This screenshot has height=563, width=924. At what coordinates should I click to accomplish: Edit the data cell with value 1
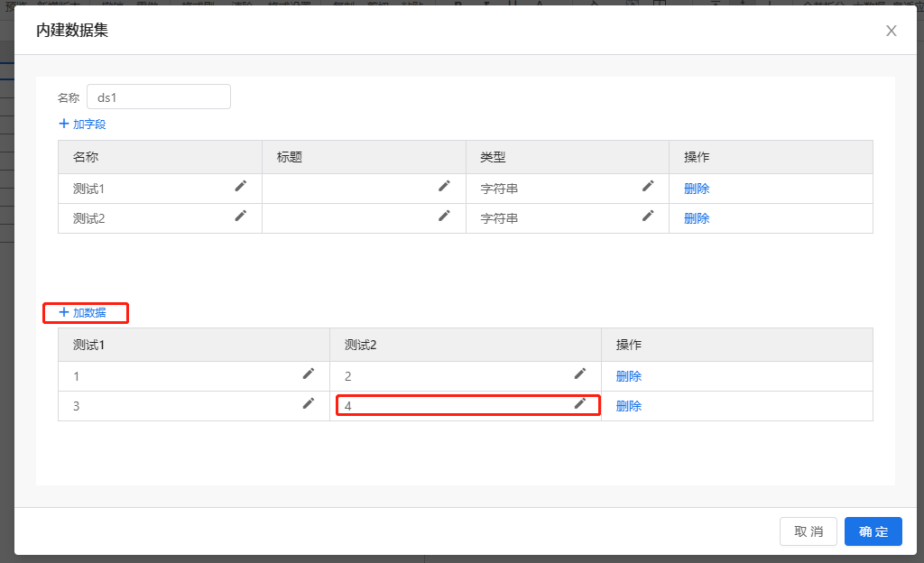pos(309,374)
